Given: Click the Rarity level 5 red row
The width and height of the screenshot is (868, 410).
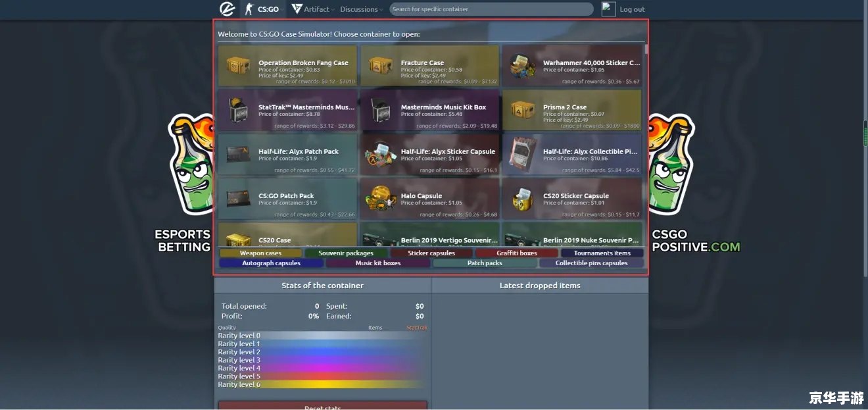Looking at the screenshot, I should click(322, 376).
